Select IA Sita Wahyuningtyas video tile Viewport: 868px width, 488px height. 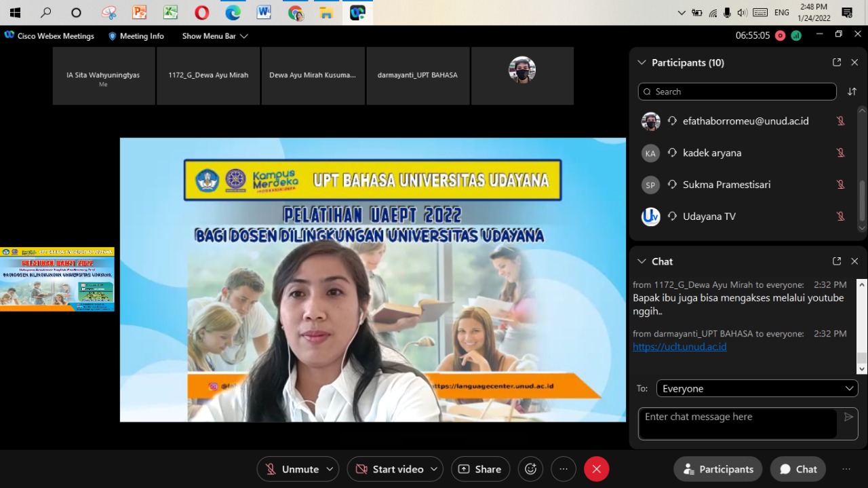pyautogui.click(x=103, y=76)
